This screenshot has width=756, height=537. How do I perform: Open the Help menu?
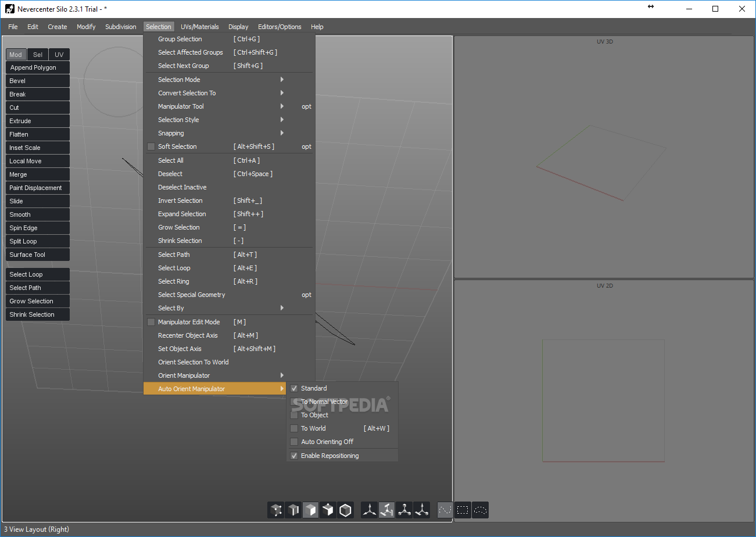317,27
